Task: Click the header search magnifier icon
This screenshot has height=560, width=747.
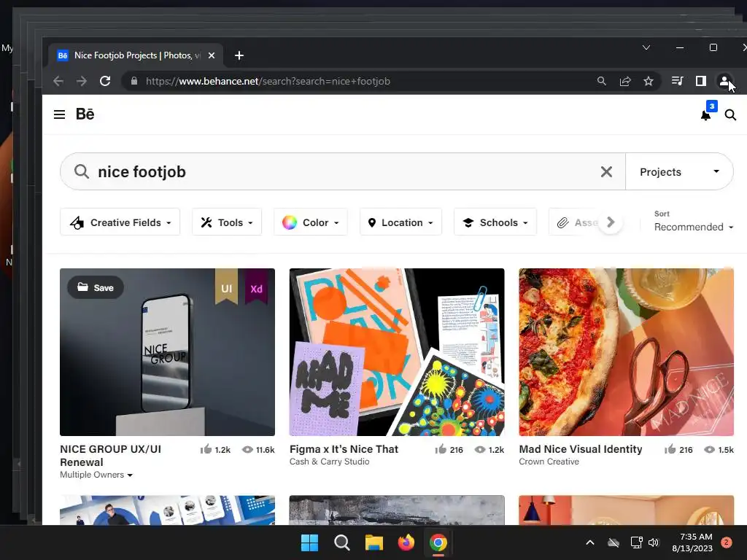Action: (x=730, y=115)
